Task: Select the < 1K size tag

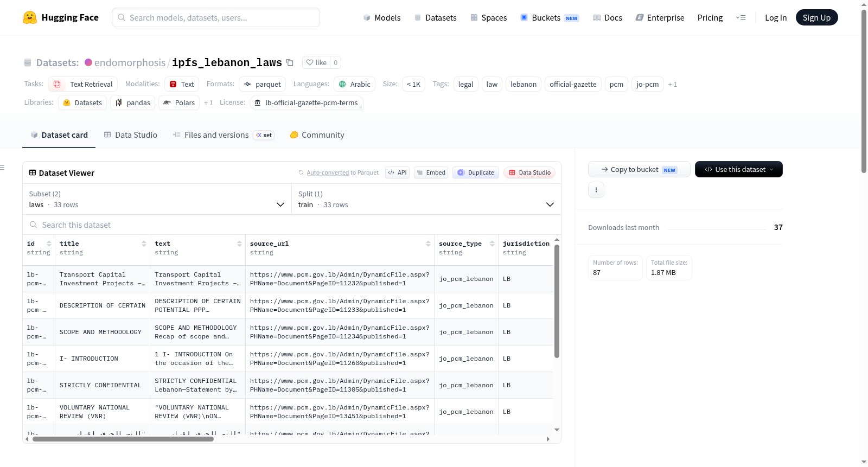Action: (413, 84)
